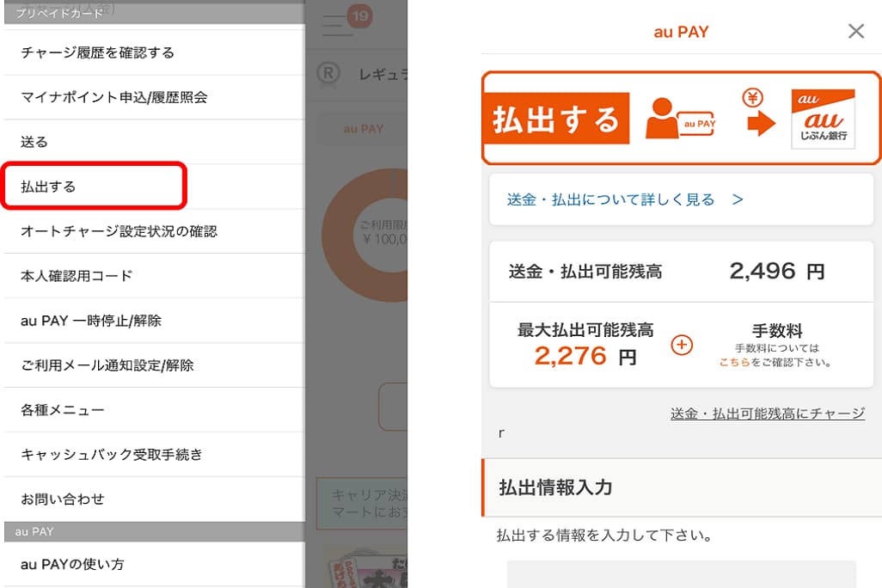Click 手数料 heading
882x588 pixels.
[777, 331]
